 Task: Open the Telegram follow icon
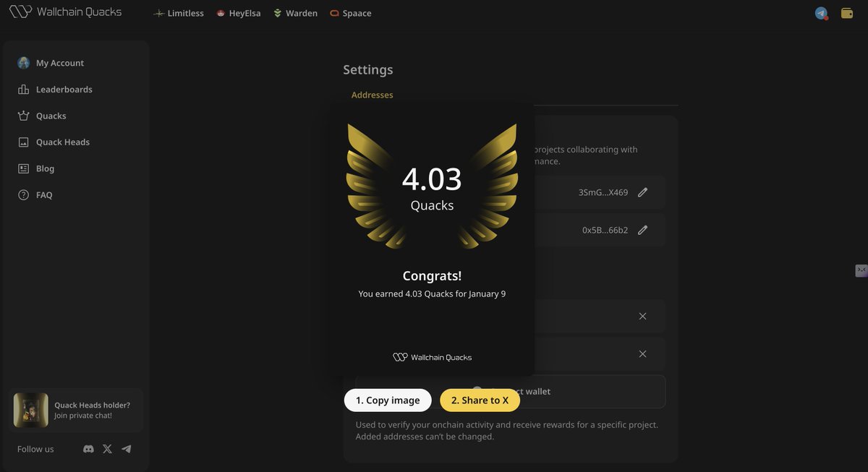(x=127, y=449)
